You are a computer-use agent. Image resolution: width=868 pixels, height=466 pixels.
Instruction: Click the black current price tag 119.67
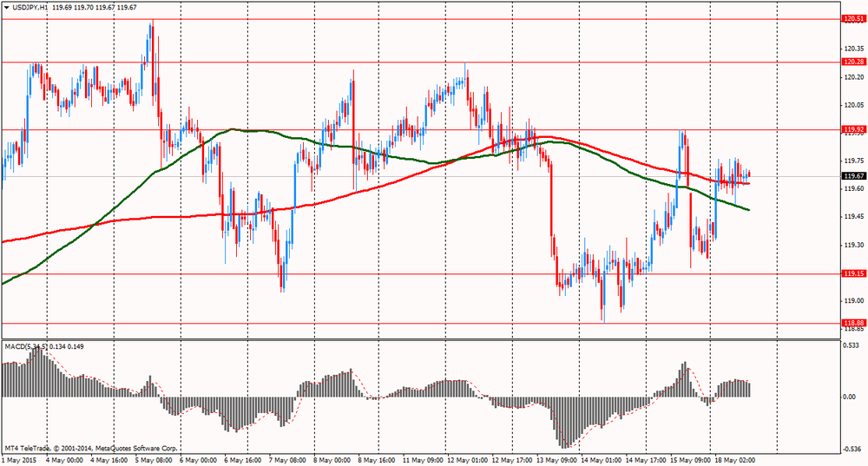[853, 176]
